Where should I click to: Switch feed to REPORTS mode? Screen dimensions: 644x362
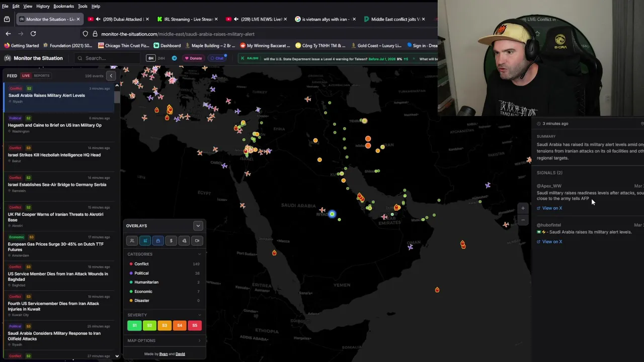[x=42, y=76]
